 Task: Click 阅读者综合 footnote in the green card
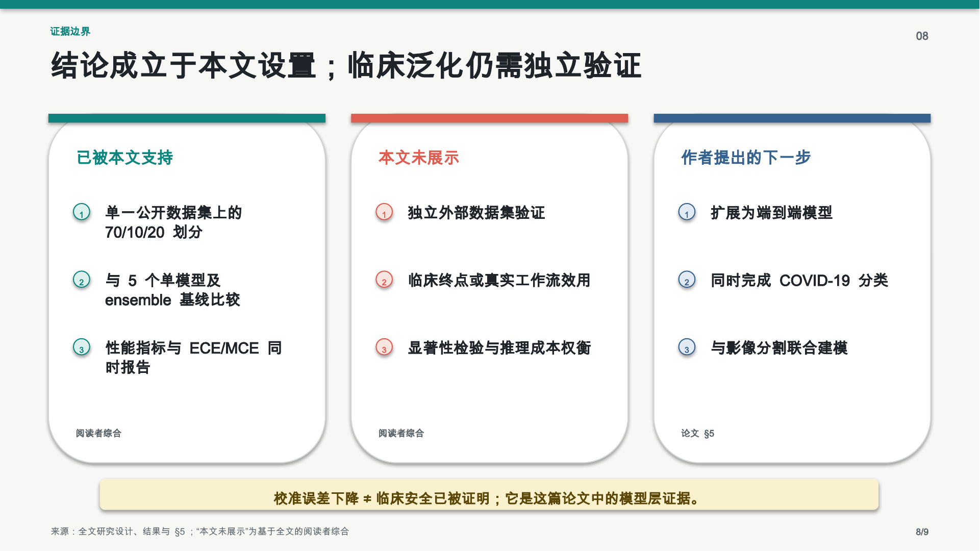[x=98, y=433]
